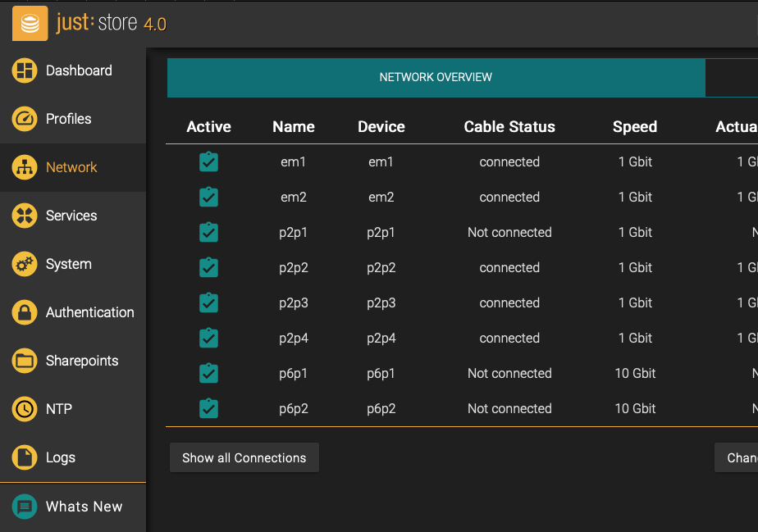This screenshot has height=532, width=758.
Task: Uncheck the Active checkbox for p2p3
Action: pyautogui.click(x=209, y=302)
